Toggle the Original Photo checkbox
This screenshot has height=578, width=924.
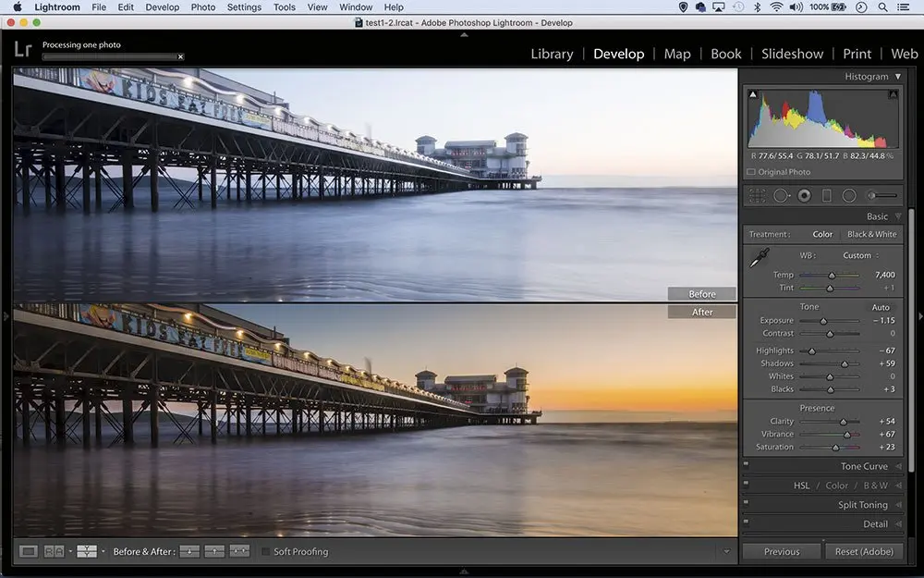pyautogui.click(x=750, y=172)
